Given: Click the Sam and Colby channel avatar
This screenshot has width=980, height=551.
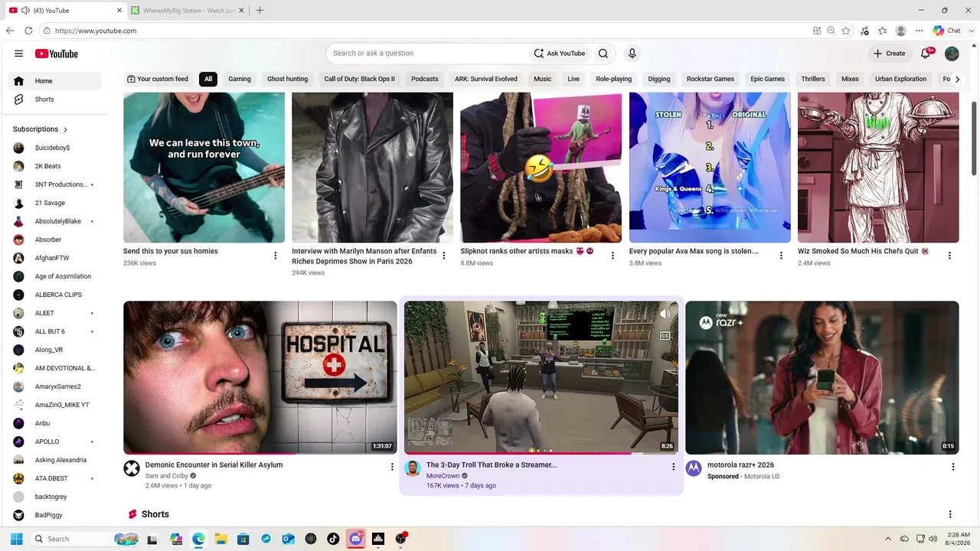Looking at the screenshot, I should point(132,468).
